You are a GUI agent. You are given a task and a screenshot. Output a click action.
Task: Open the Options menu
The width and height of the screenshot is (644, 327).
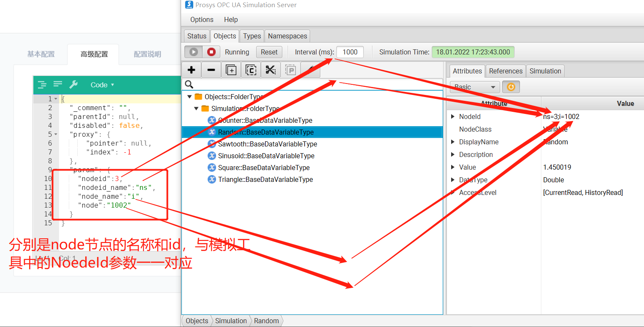click(x=202, y=19)
